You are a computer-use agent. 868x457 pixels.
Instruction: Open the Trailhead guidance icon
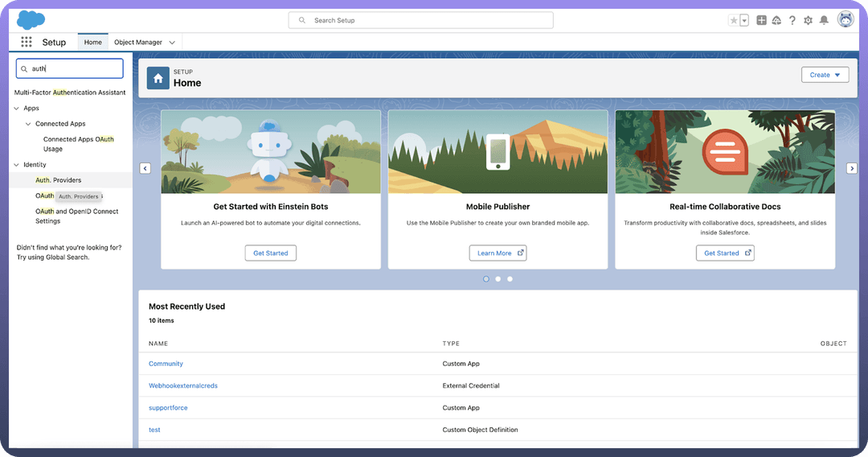coord(776,20)
